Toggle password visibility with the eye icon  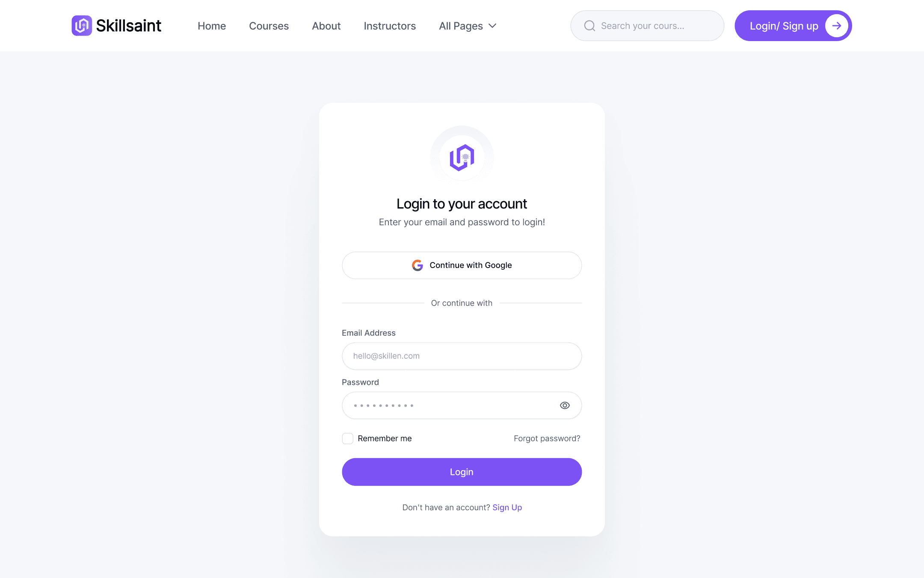pos(565,405)
